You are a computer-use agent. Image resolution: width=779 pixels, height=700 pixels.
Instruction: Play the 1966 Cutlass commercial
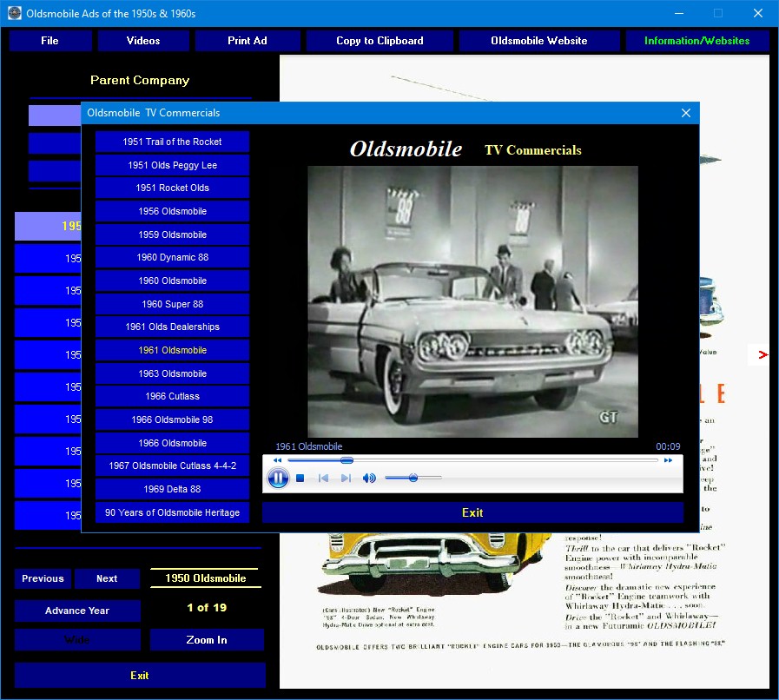click(x=173, y=396)
